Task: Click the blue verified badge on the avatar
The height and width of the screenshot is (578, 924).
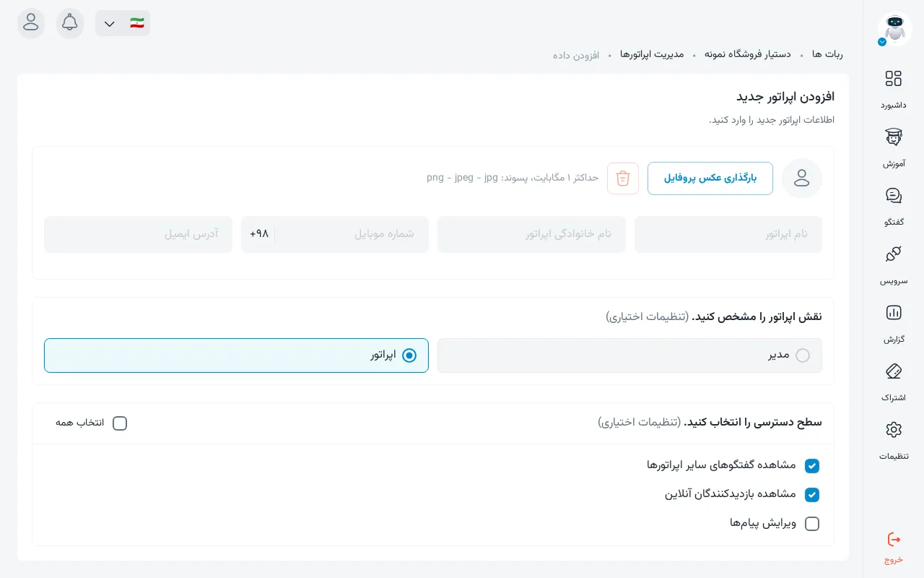Action: click(882, 42)
